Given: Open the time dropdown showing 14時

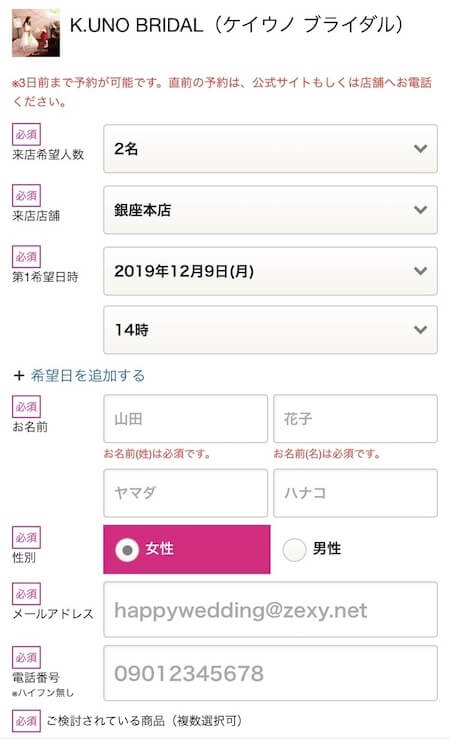Looking at the screenshot, I should [270, 329].
